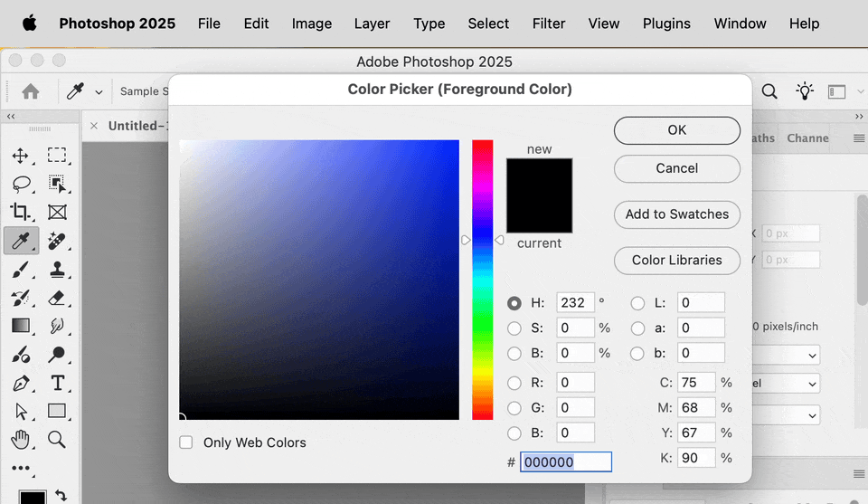Click the vertical hue spectrum slider
Image resolution: width=868 pixels, height=504 pixels.
482,280
